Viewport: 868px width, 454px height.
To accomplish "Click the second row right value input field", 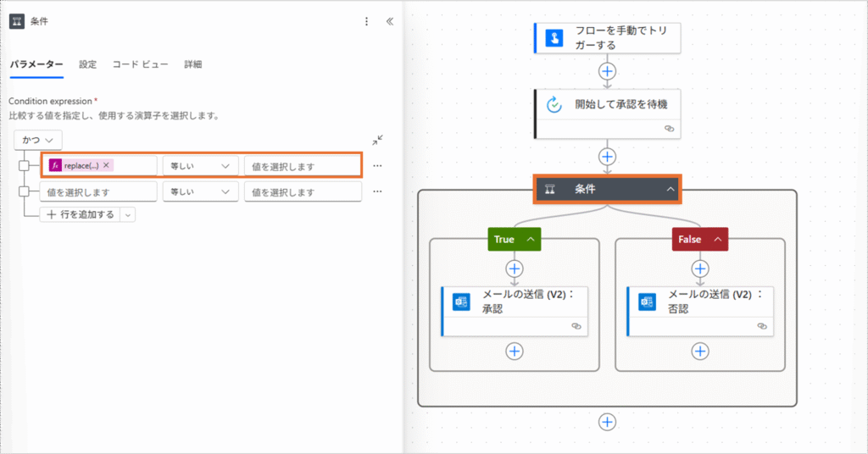I will (x=302, y=192).
